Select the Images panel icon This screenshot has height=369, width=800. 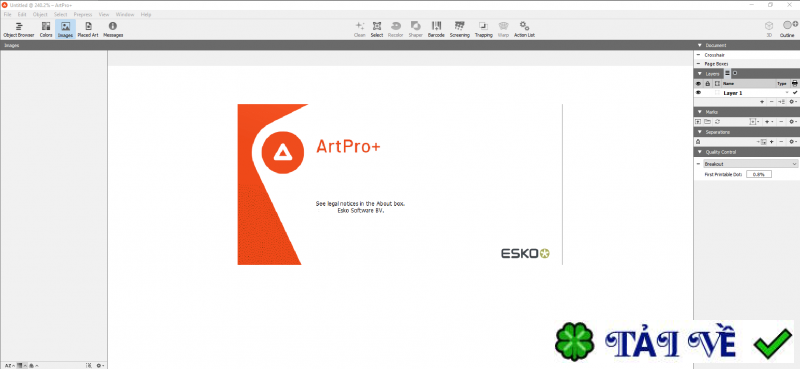click(65, 29)
